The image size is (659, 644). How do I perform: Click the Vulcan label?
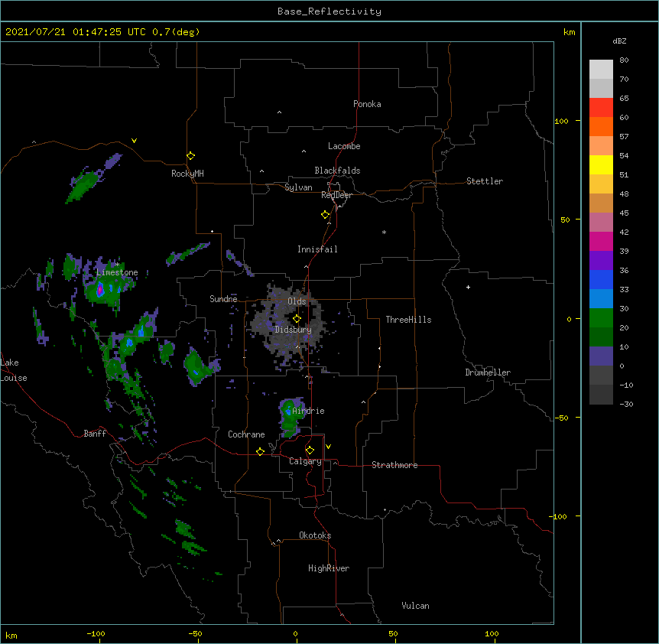[415, 606]
